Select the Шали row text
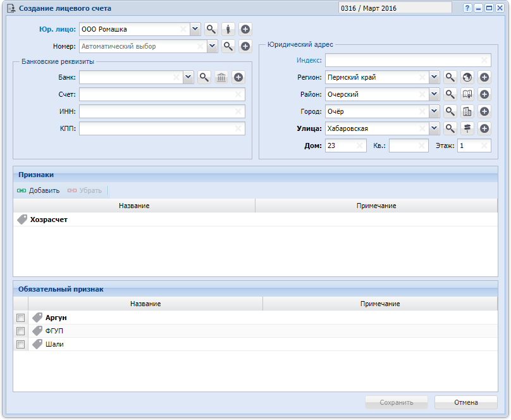 tap(54, 344)
